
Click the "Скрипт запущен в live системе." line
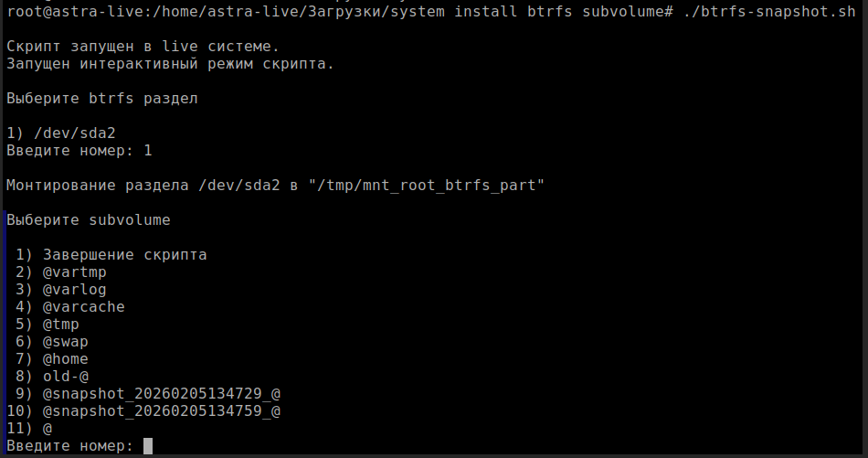tap(143, 46)
